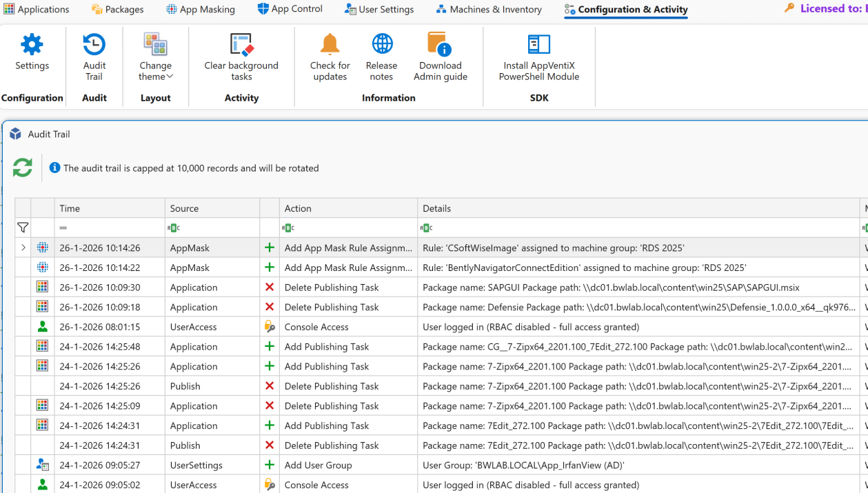Switch to the Packages tab
The height and width of the screenshot is (493, 868).
tap(118, 9)
